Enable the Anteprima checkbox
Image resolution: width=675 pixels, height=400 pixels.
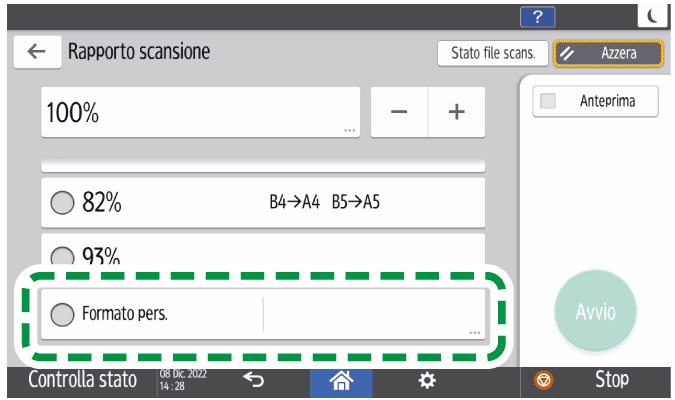(548, 101)
